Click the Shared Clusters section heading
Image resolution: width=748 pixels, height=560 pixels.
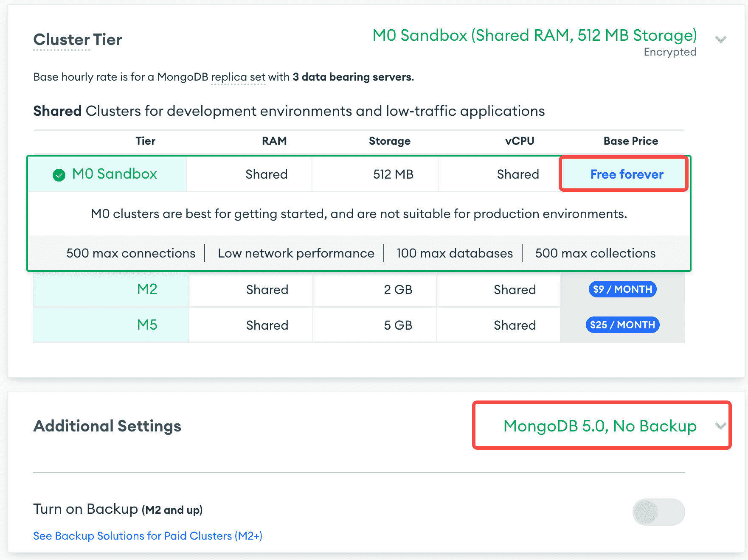[289, 111]
